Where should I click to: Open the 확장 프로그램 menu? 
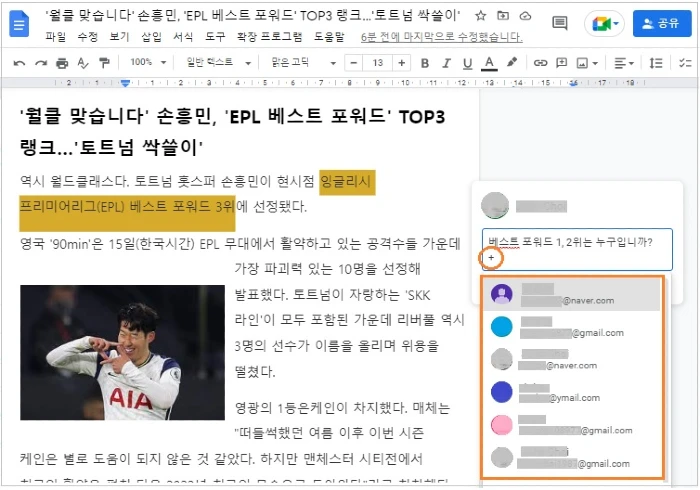[269, 37]
